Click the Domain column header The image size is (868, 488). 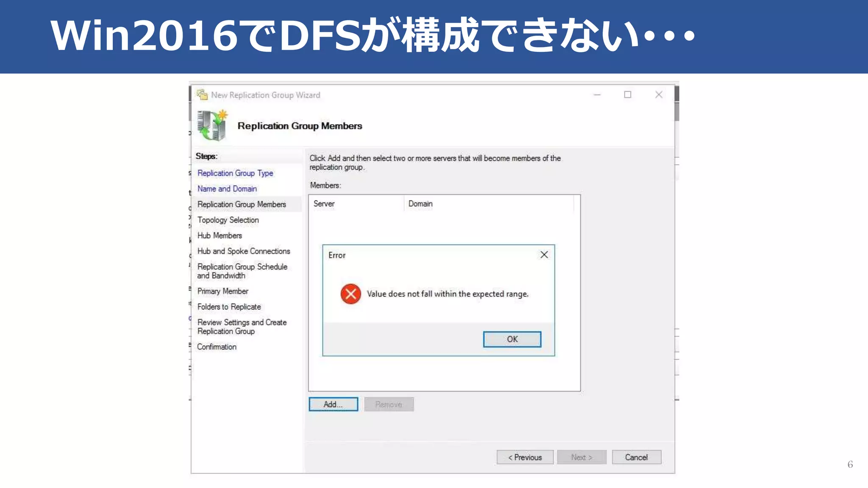coord(489,204)
